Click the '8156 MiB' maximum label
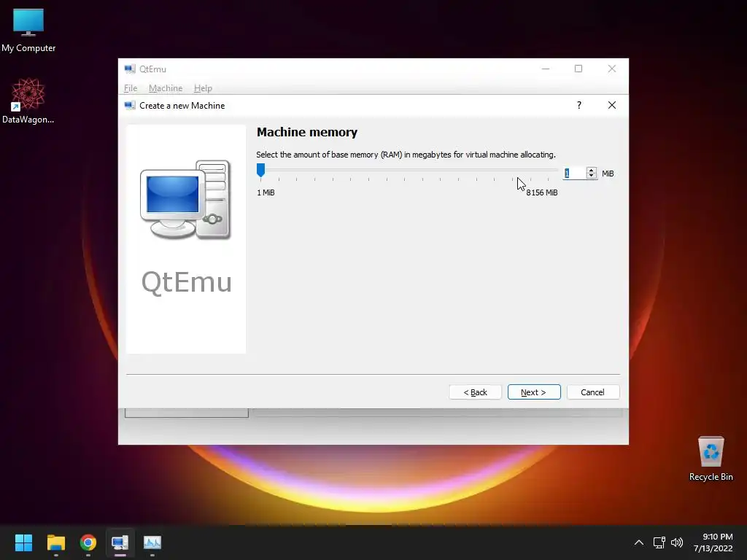 [x=542, y=192]
